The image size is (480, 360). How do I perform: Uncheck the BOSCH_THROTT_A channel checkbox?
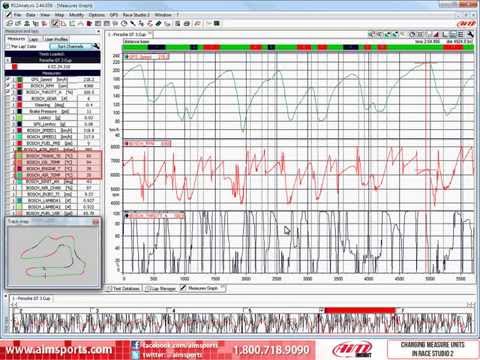[8, 92]
